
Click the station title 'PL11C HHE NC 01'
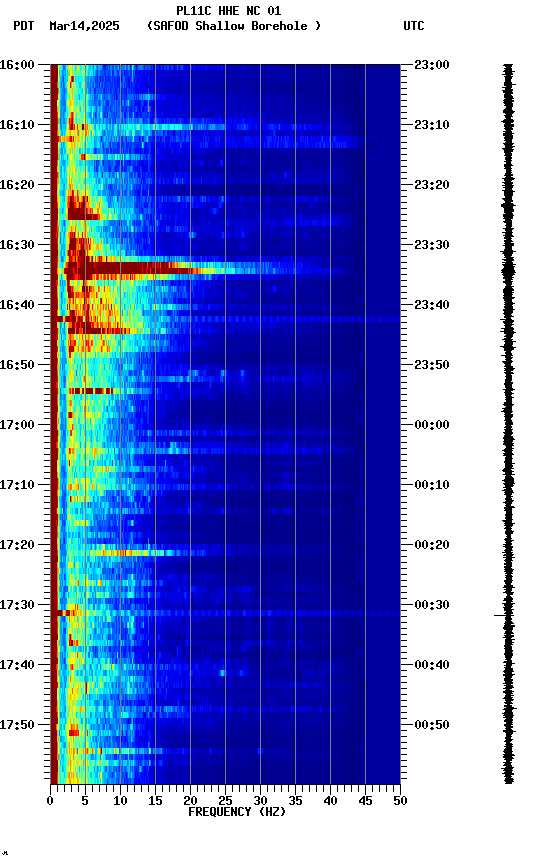(229, 10)
